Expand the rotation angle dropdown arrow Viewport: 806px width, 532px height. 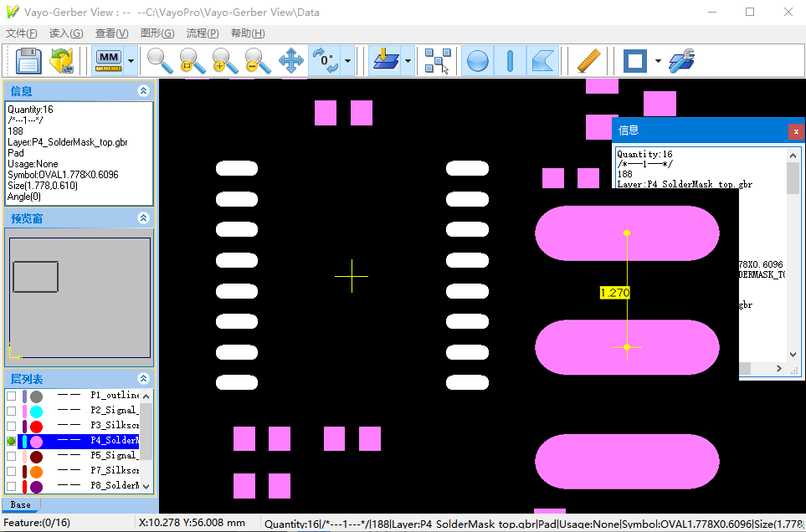(347, 61)
